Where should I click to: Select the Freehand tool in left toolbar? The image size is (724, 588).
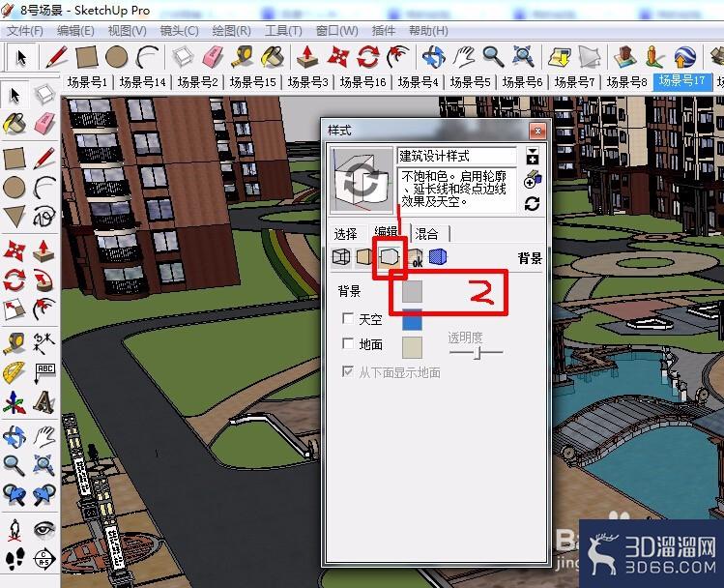click(x=44, y=217)
